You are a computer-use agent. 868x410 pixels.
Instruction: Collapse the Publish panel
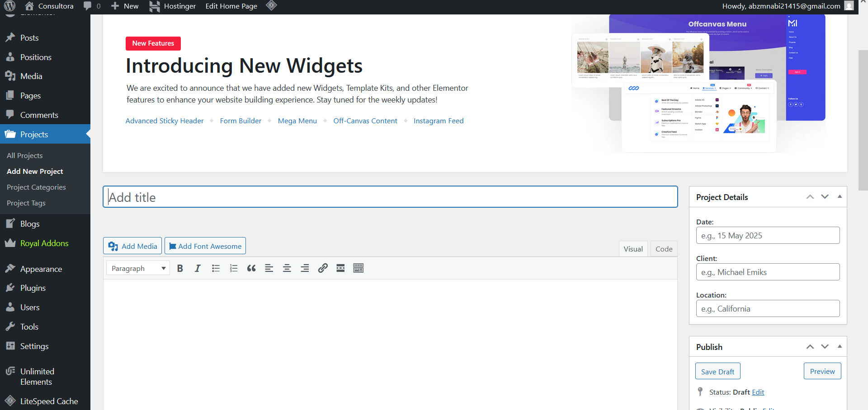(x=840, y=346)
